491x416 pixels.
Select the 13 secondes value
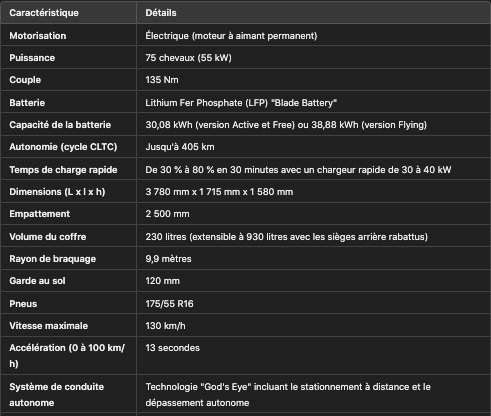[x=173, y=348]
